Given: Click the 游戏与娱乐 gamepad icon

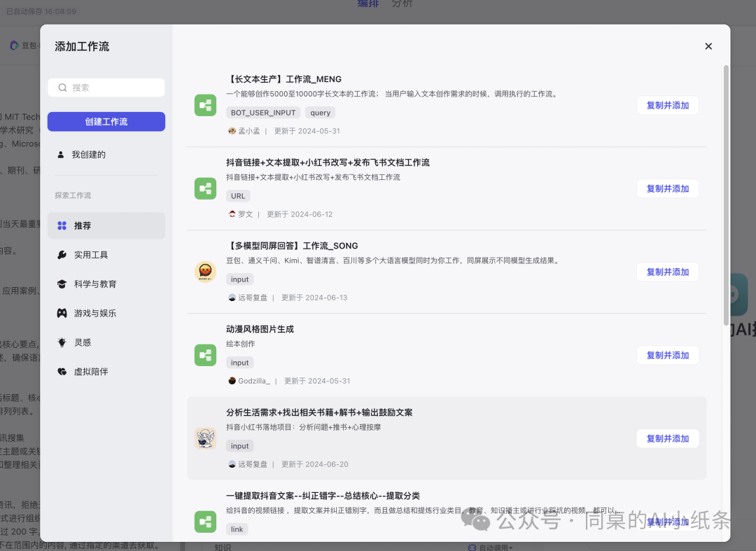Looking at the screenshot, I should pos(63,313).
